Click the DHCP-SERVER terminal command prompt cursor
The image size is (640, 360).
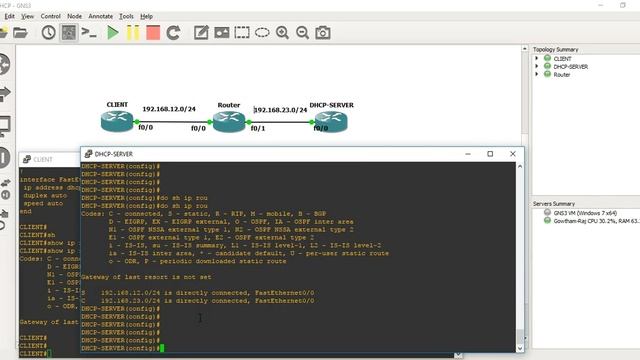162,348
